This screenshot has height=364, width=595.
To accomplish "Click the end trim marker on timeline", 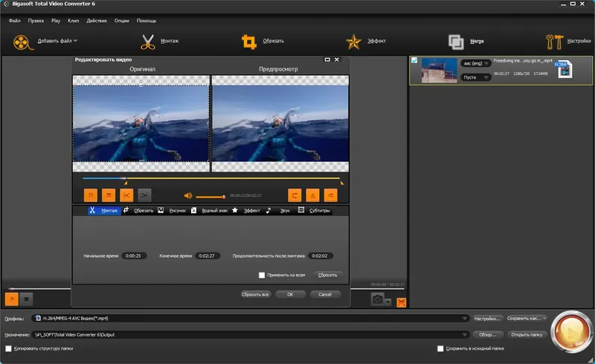I will 342,183.
